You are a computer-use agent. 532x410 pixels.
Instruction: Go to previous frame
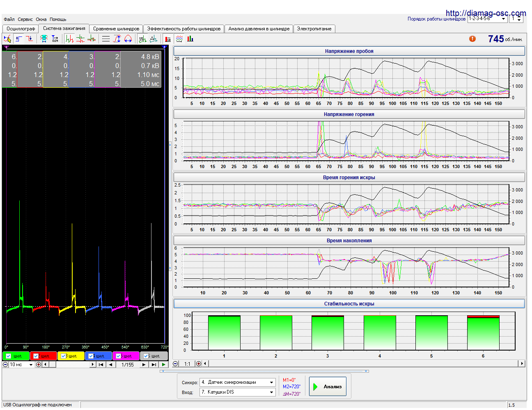coord(110,364)
